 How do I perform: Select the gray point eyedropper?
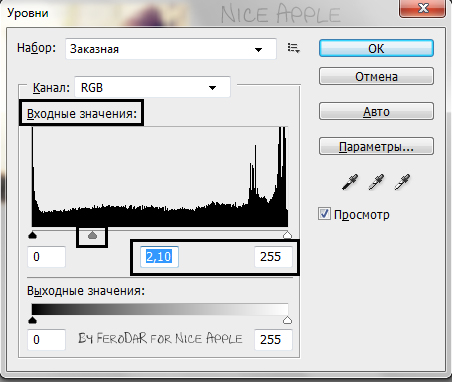coord(376,182)
